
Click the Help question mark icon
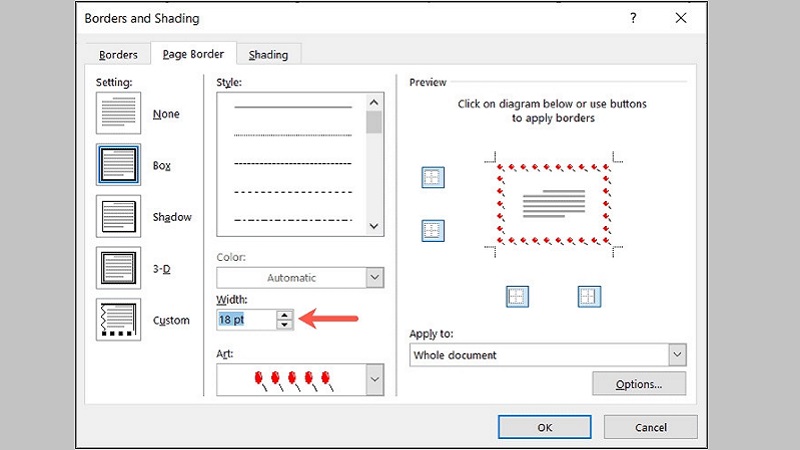click(x=633, y=18)
